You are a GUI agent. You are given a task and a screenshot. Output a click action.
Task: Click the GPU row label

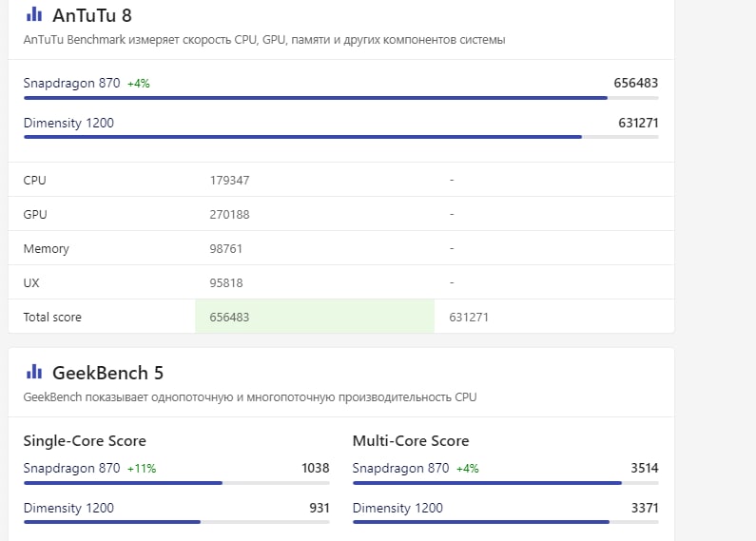(x=35, y=215)
